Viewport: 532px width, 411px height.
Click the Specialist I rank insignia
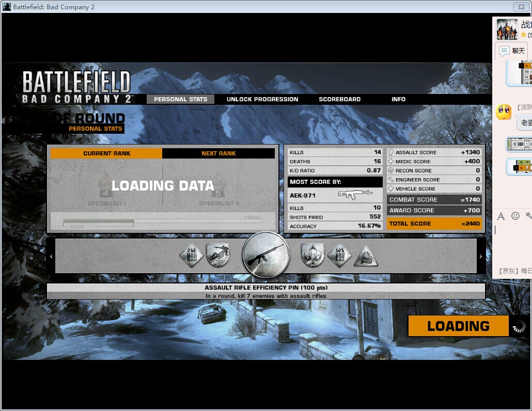(106, 185)
